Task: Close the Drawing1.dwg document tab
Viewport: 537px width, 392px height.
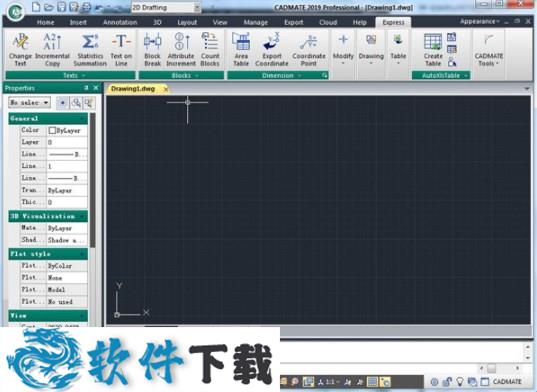Action: (x=166, y=89)
